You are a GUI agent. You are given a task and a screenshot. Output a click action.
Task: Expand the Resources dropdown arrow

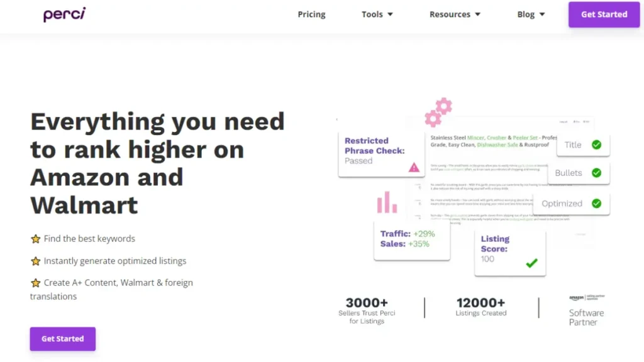coord(478,14)
